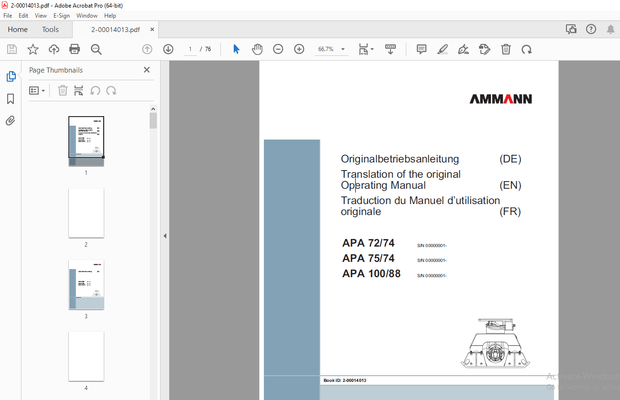Close the Page Thumbnails panel
The image size is (620, 400).
147,70
